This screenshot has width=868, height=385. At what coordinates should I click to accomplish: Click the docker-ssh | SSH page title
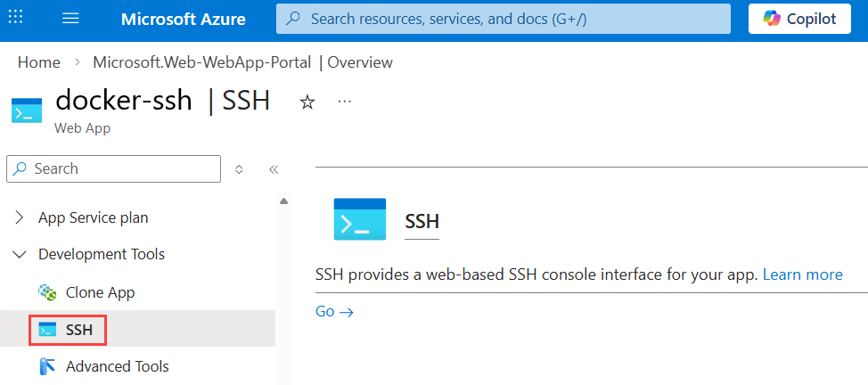pyautogui.click(x=163, y=102)
